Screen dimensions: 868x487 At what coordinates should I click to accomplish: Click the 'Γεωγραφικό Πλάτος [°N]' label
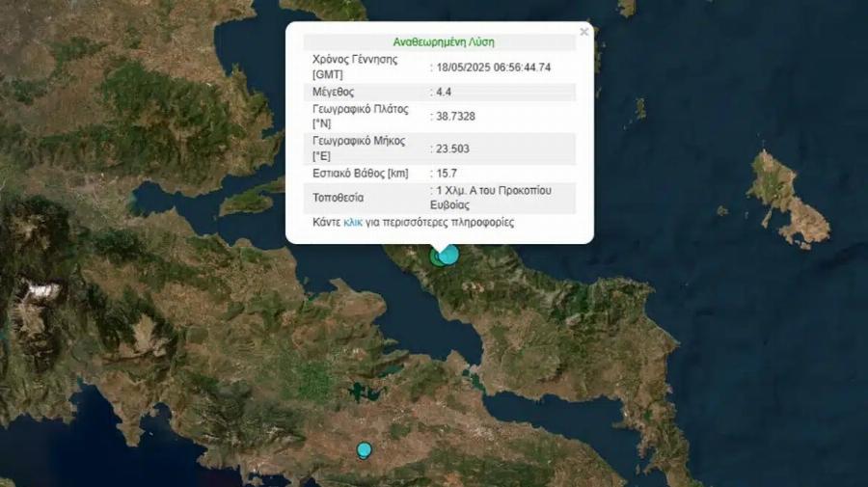(x=361, y=117)
